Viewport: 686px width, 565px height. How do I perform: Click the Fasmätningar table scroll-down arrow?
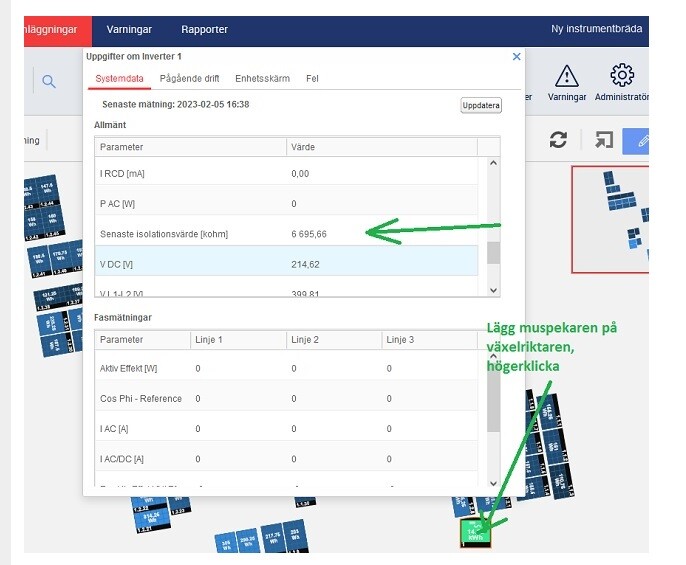494,483
